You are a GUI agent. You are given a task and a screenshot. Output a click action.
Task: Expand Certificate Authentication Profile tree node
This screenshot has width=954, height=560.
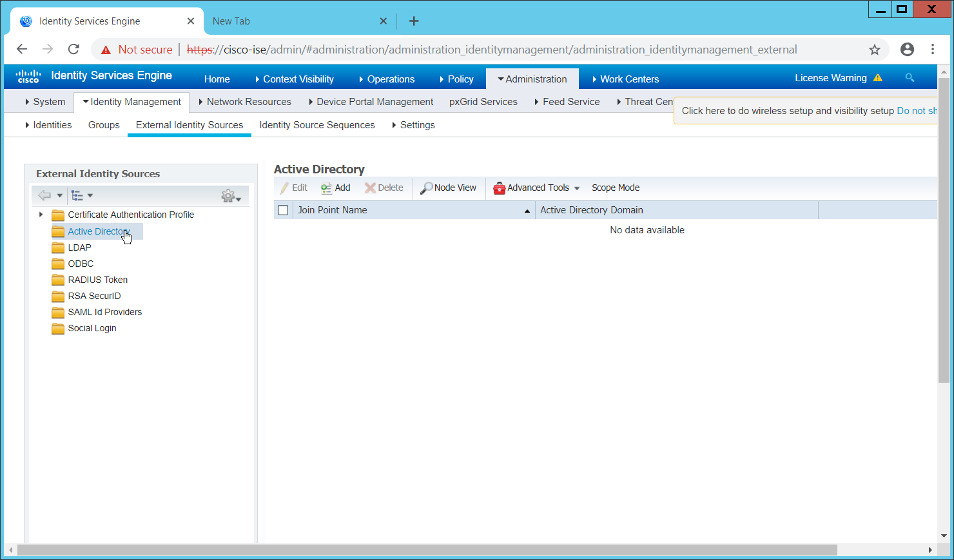point(41,215)
